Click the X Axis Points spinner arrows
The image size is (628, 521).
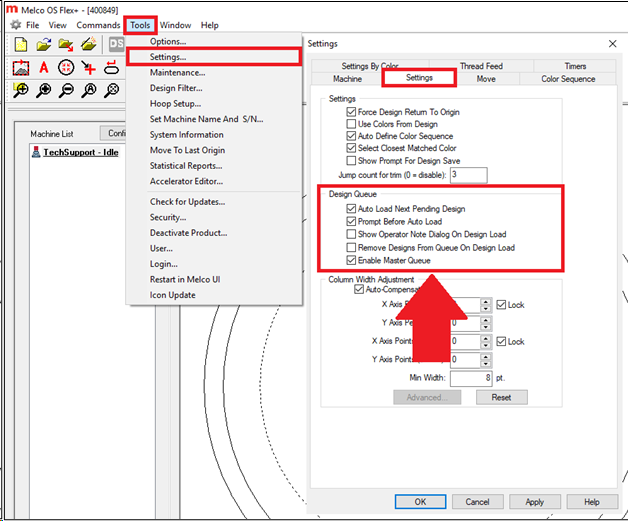tap(486, 341)
